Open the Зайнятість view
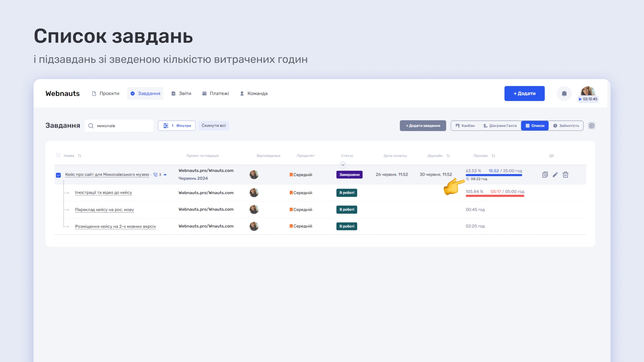The width and height of the screenshot is (644, 362). (x=566, y=126)
